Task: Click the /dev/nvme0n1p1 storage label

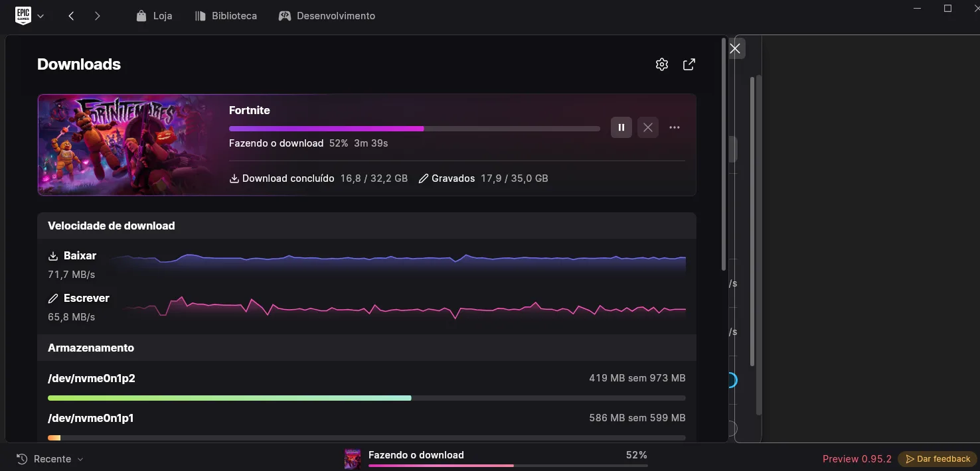Action: (x=91, y=418)
